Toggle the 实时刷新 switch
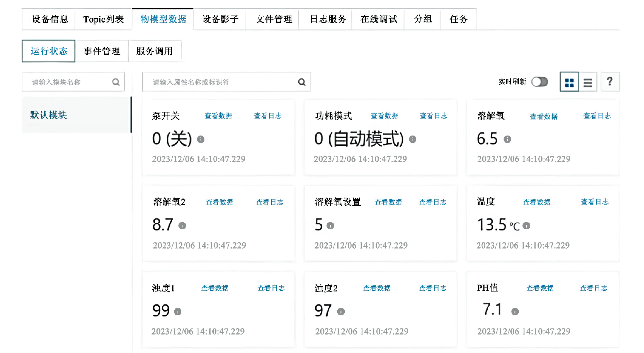Viewport: 644px width, 353px height. coord(540,82)
